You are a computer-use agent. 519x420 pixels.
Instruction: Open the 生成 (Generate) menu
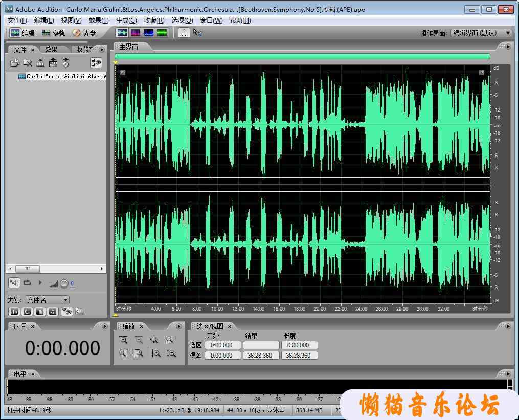[x=126, y=20]
